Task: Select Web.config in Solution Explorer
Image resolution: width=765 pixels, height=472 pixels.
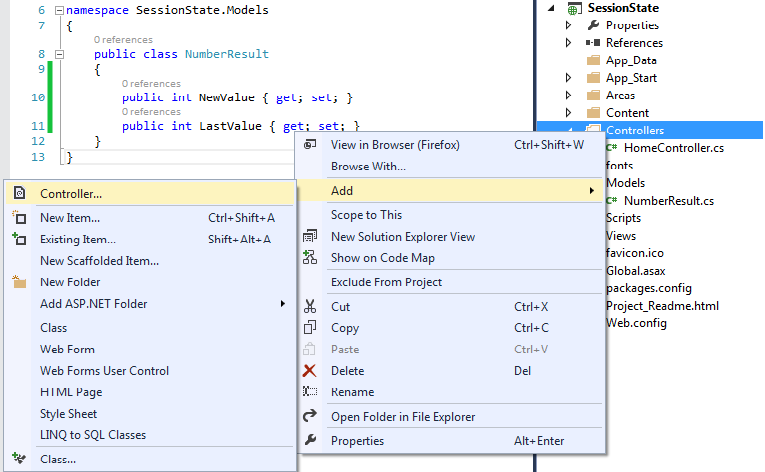Action: point(636,323)
